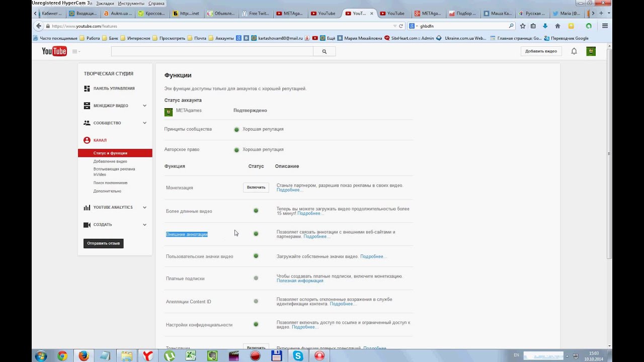Click the Настройки конфиденциальности status dot
The image size is (644, 362).
point(256,324)
